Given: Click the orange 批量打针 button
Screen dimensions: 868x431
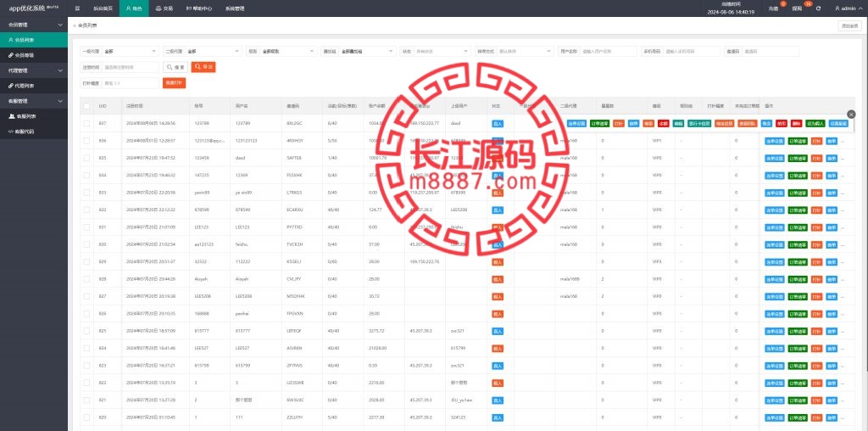Looking at the screenshot, I should point(175,82).
